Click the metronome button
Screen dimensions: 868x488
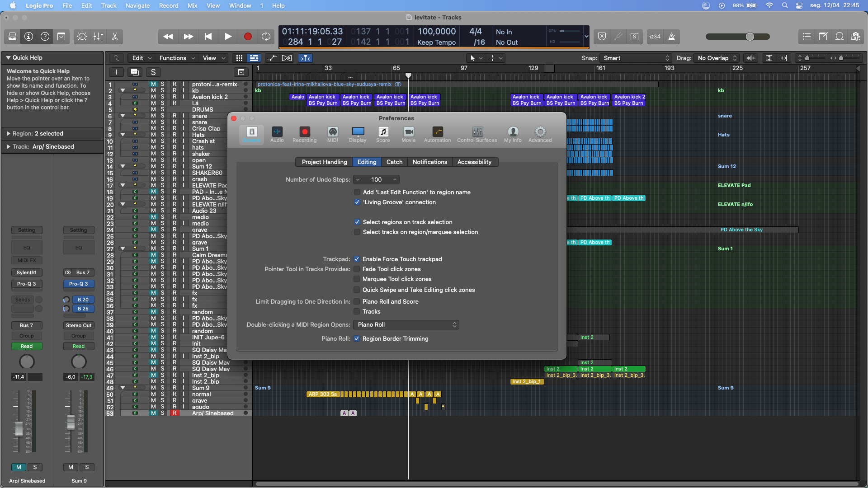(x=672, y=37)
